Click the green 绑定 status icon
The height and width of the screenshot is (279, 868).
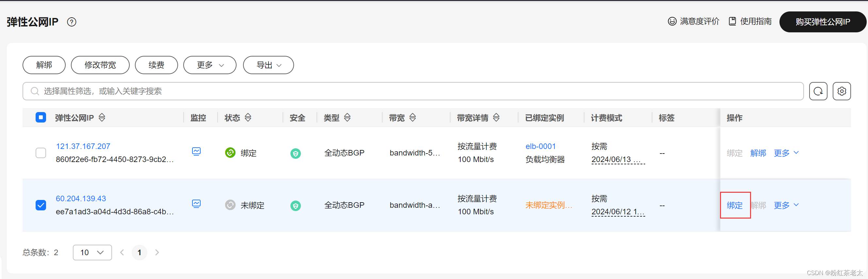(230, 153)
